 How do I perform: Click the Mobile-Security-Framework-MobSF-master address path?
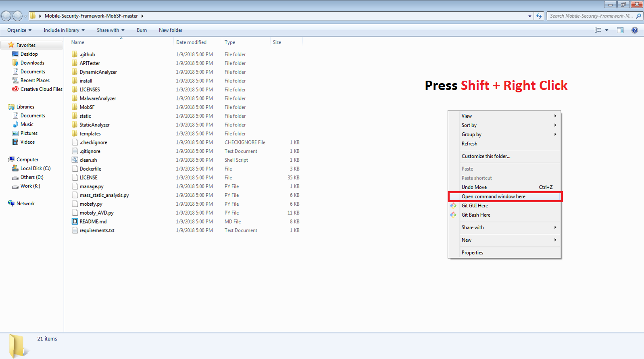click(x=91, y=16)
